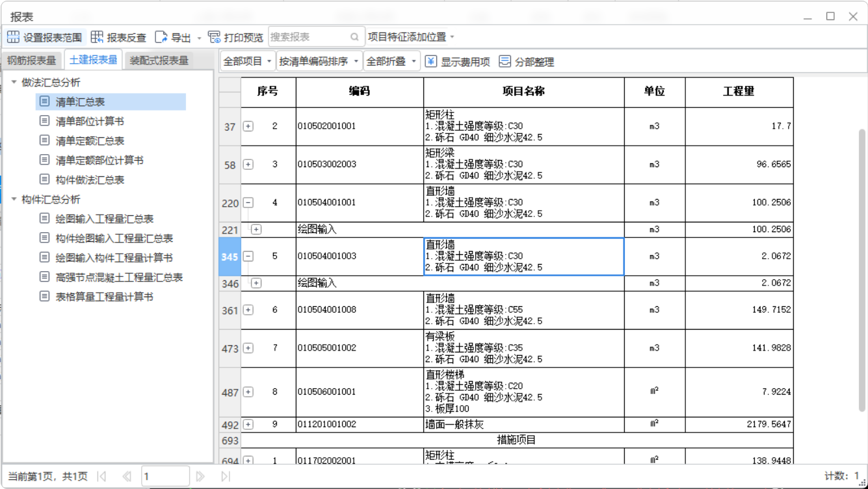
Task: Open the 全部项目 dropdown
Action: pyautogui.click(x=248, y=61)
